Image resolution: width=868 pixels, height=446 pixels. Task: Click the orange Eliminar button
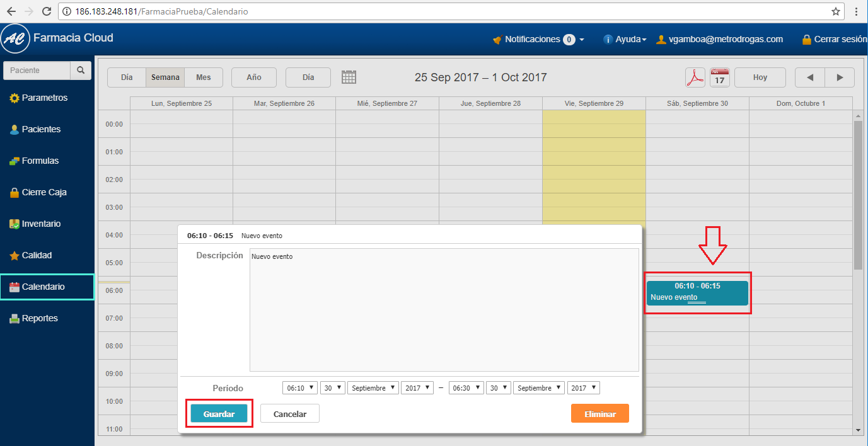pos(599,414)
